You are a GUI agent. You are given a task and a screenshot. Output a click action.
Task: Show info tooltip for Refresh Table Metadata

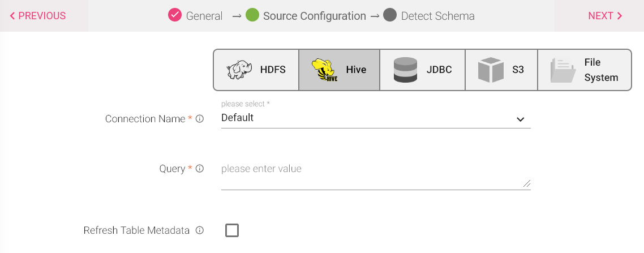200,230
